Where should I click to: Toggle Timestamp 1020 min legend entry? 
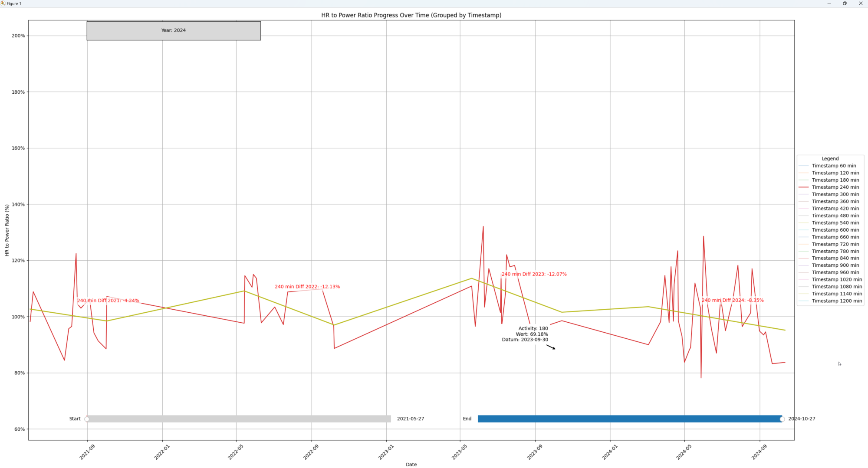(x=830, y=280)
